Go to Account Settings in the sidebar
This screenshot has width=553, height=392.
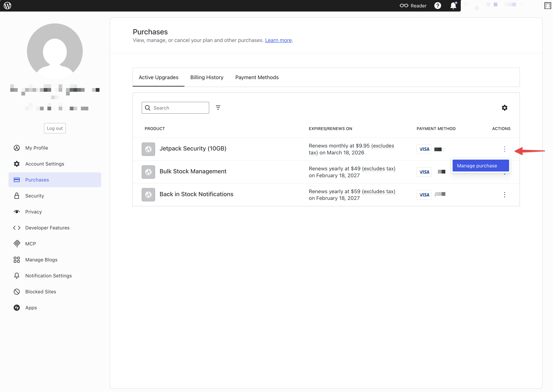pyautogui.click(x=45, y=164)
